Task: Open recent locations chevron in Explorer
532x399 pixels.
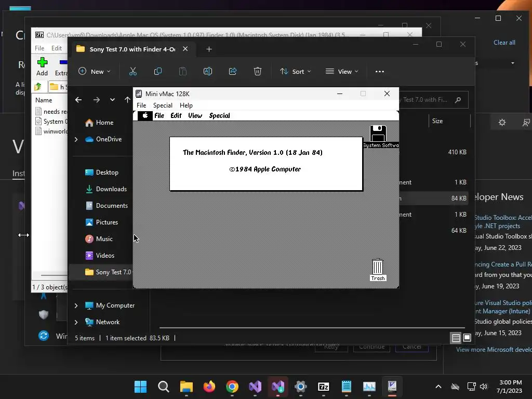Action: (x=112, y=100)
